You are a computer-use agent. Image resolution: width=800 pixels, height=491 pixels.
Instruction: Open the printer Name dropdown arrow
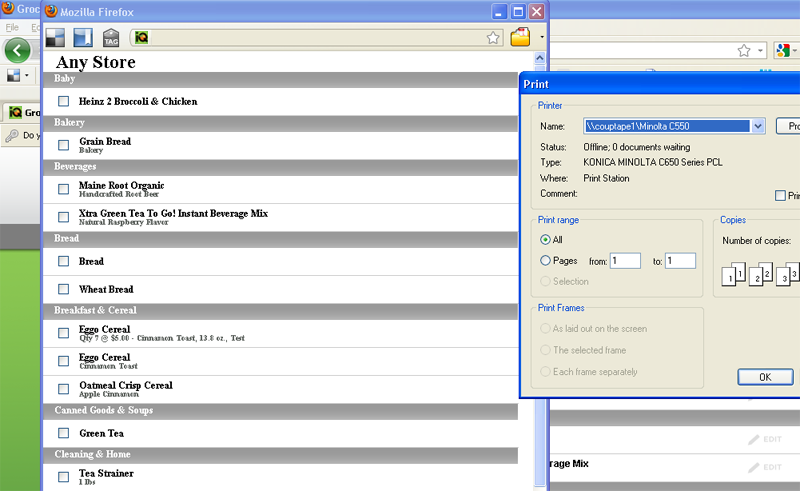click(758, 126)
